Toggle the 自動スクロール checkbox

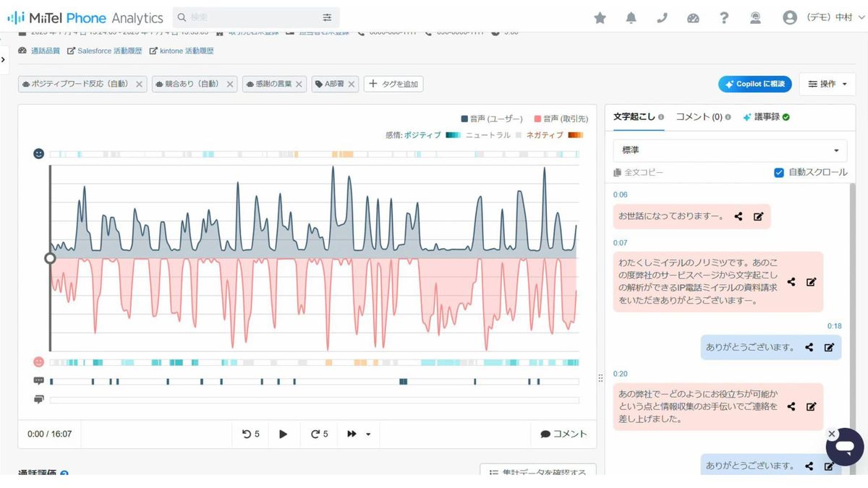(779, 173)
